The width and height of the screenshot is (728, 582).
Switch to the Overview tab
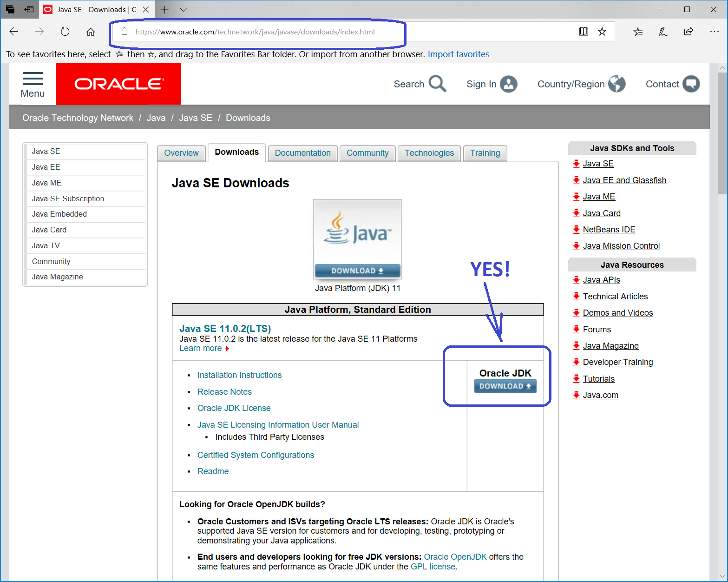(x=181, y=153)
